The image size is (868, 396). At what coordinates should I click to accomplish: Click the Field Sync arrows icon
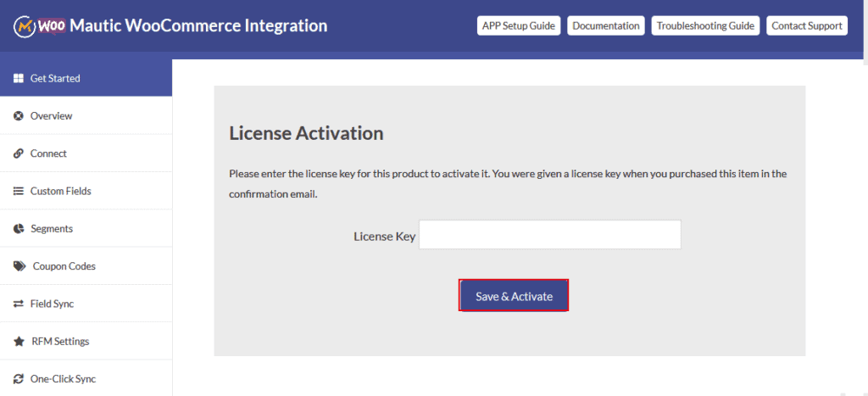(19, 304)
